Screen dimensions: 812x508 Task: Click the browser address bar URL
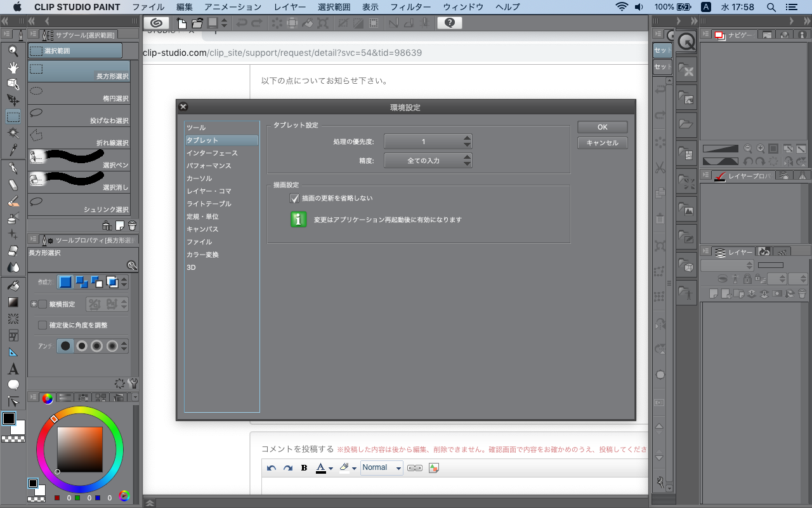tap(282, 53)
